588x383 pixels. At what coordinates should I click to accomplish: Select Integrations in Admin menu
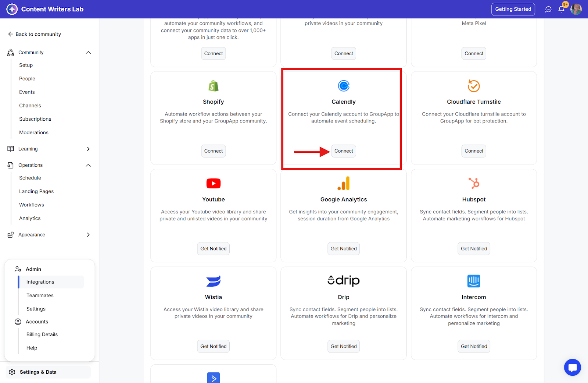point(51,282)
